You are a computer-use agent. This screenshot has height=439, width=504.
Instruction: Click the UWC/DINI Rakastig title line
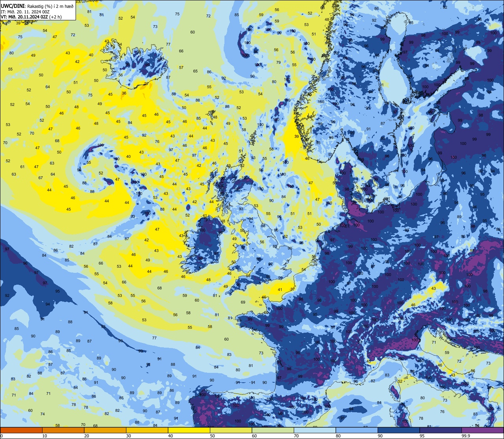[37, 6]
